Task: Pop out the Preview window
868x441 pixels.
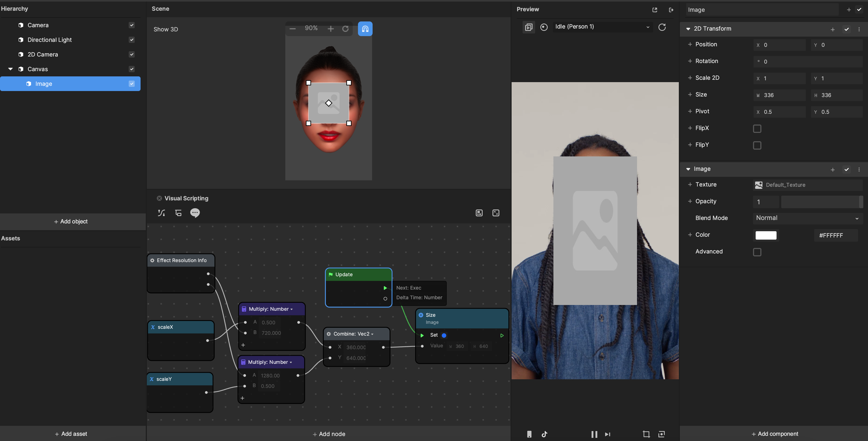Action: (655, 10)
